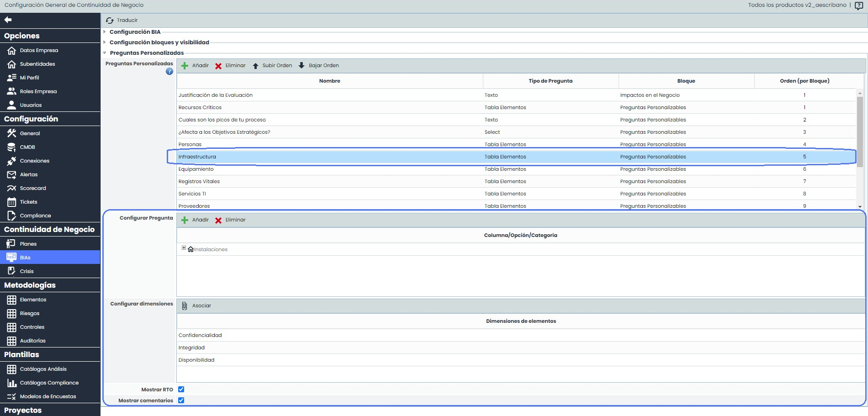Open the top-right help chat icon
Screen dimensions: 868x416
click(858, 5)
